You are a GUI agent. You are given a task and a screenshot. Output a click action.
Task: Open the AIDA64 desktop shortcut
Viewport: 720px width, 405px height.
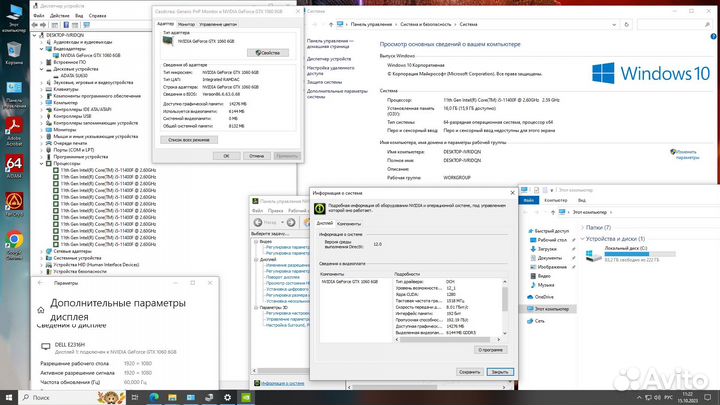(14, 166)
